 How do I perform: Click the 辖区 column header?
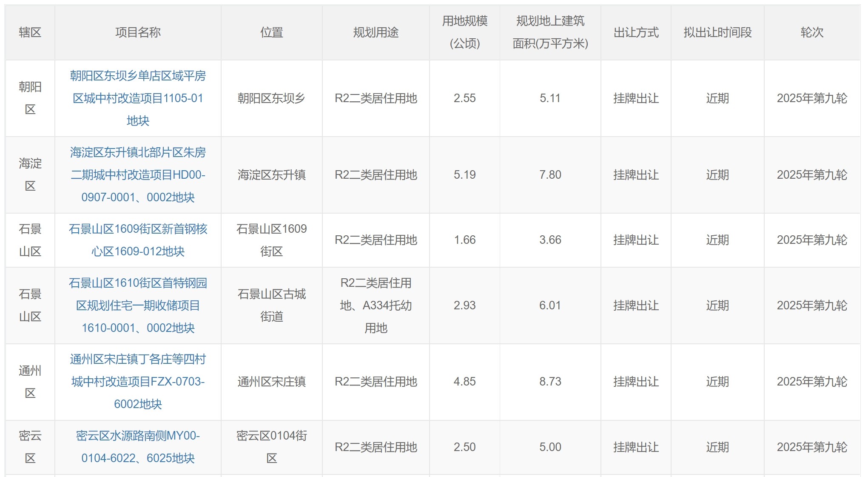point(30,32)
